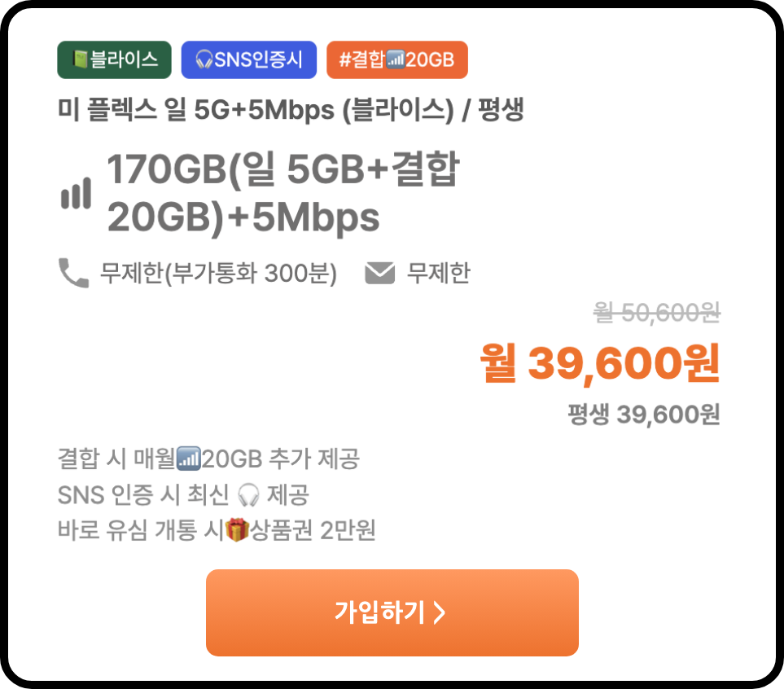Click the headphone icon in SNS인증시 badge
Screen dimensions: 784x689
tap(204, 60)
